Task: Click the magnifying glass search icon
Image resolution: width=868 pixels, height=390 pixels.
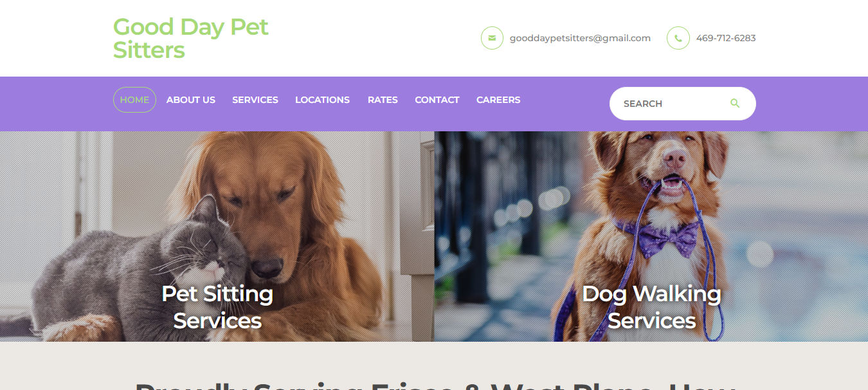Action: pyautogui.click(x=735, y=103)
